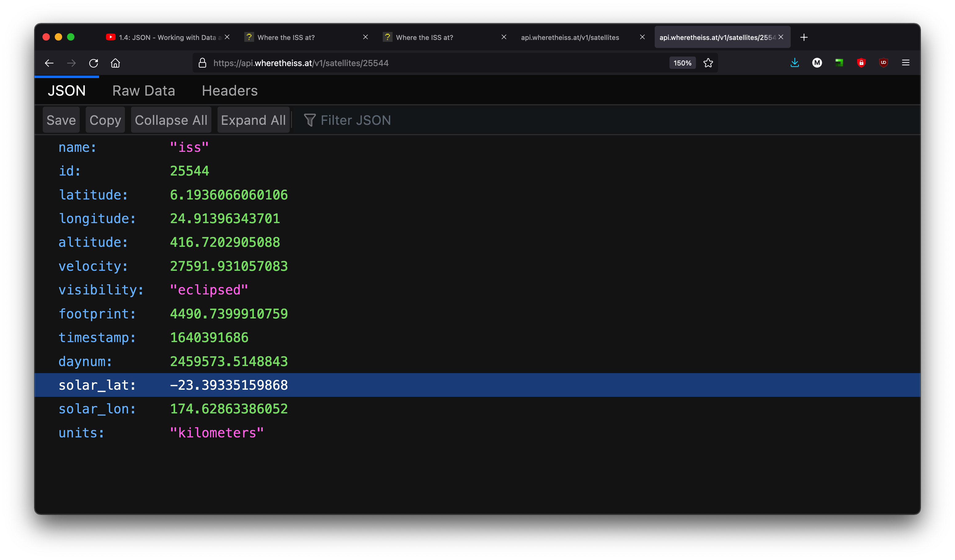Image resolution: width=955 pixels, height=560 pixels.
Task: Reload the current page
Action: coord(94,63)
